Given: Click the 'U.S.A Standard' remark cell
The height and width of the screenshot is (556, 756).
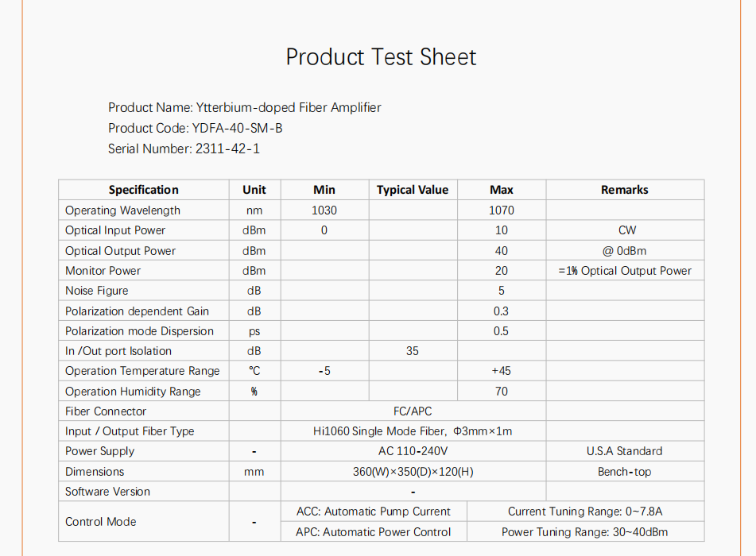Looking at the screenshot, I should [x=624, y=451].
